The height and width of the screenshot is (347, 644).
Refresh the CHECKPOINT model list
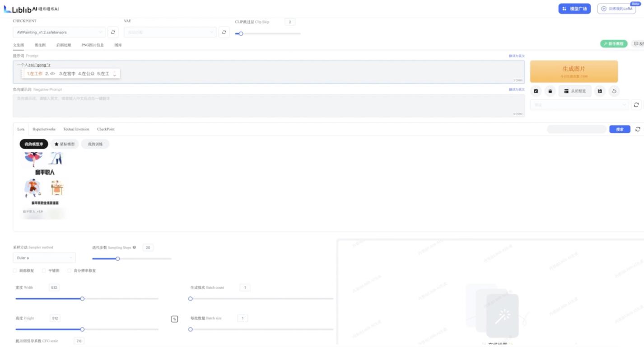pyautogui.click(x=112, y=32)
